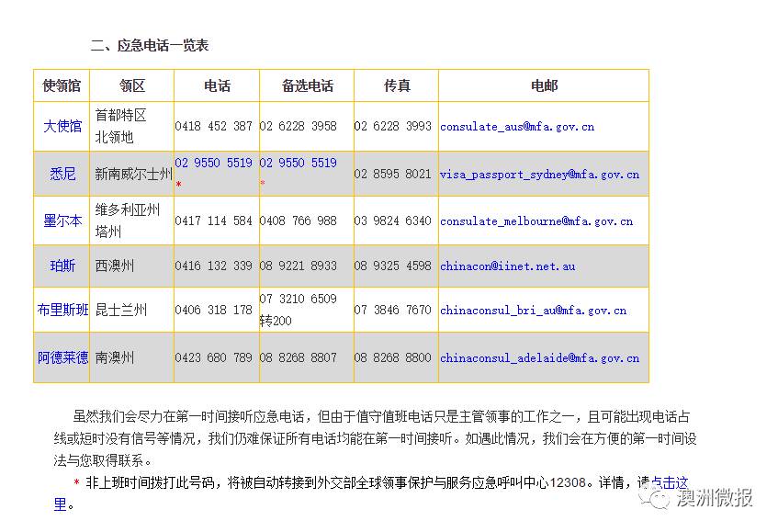
Task: Select Perth phone 0416 132 339
Action: [x=213, y=266]
